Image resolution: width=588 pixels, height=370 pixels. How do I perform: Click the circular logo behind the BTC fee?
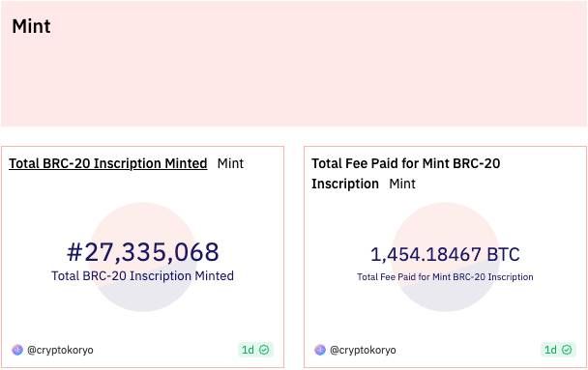click(x=445, y=257)
